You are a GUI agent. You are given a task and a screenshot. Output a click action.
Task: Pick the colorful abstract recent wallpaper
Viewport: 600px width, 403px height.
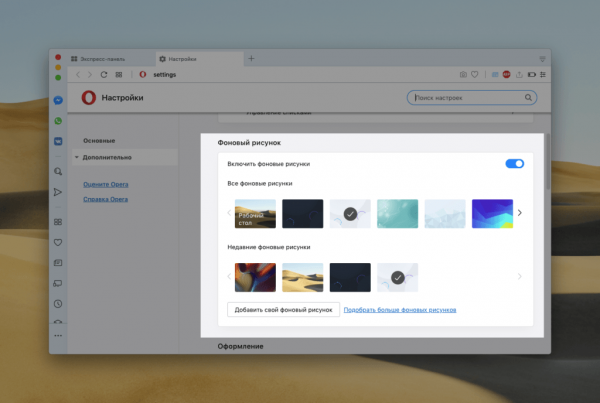point(255,277)
